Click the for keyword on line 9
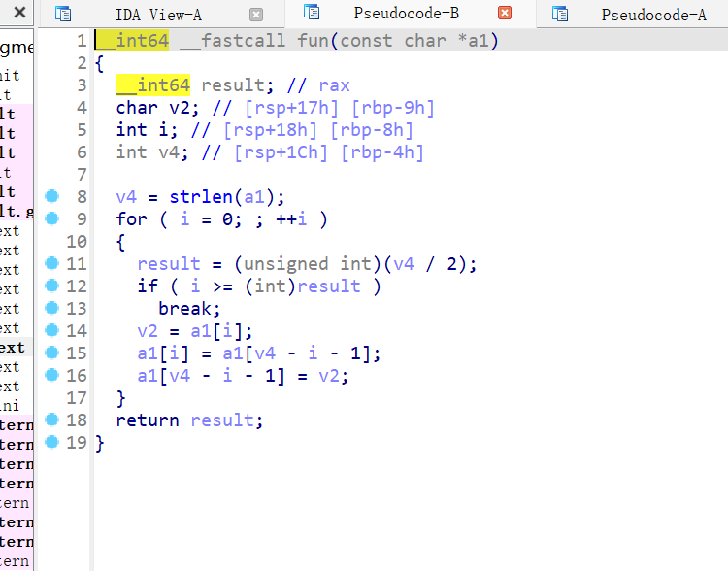 (131, 218)
